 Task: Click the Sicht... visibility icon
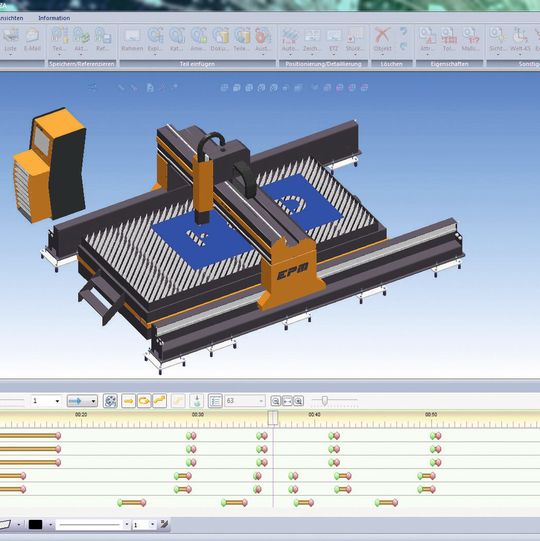[x=498, y=36]
